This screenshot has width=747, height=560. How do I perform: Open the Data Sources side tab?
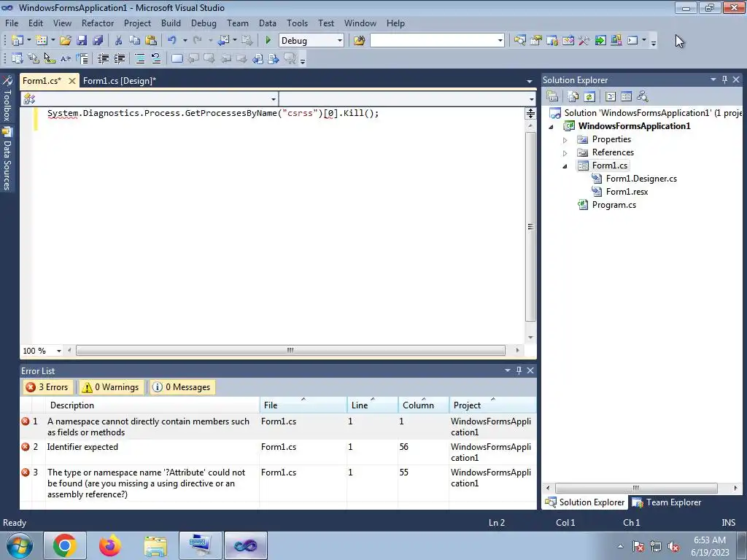(x=7, y=159)
